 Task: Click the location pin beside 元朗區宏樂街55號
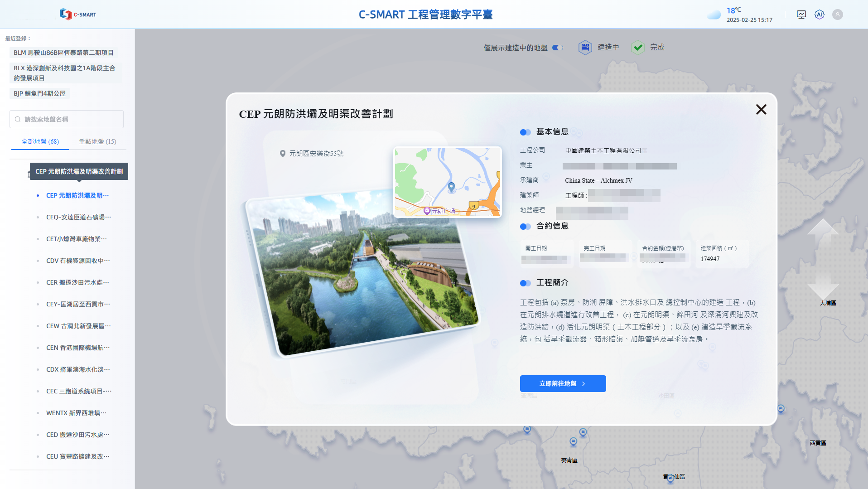283,154
